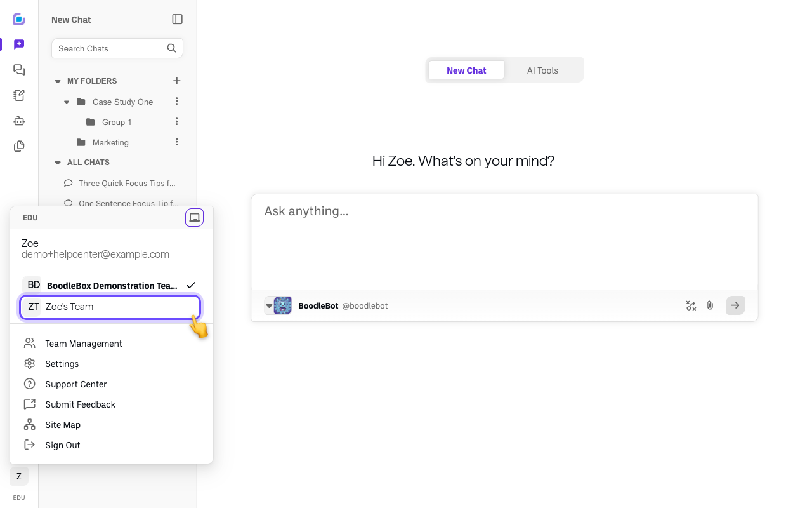
Task: Switch to the AI Tools tab
Action: 542,70
